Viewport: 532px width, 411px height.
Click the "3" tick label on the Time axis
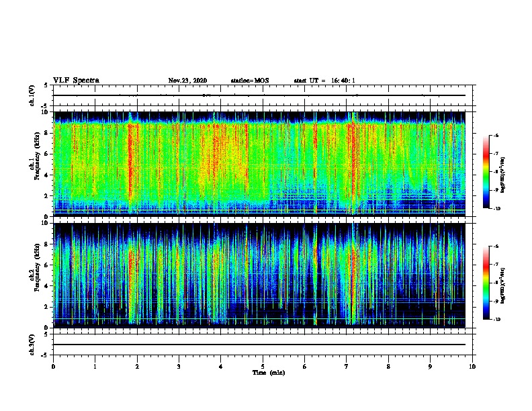pos(179,367)
